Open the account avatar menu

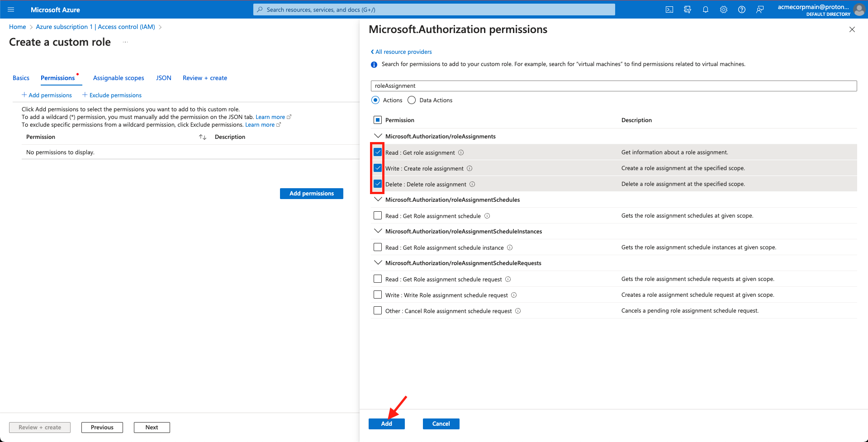point(859,10)
